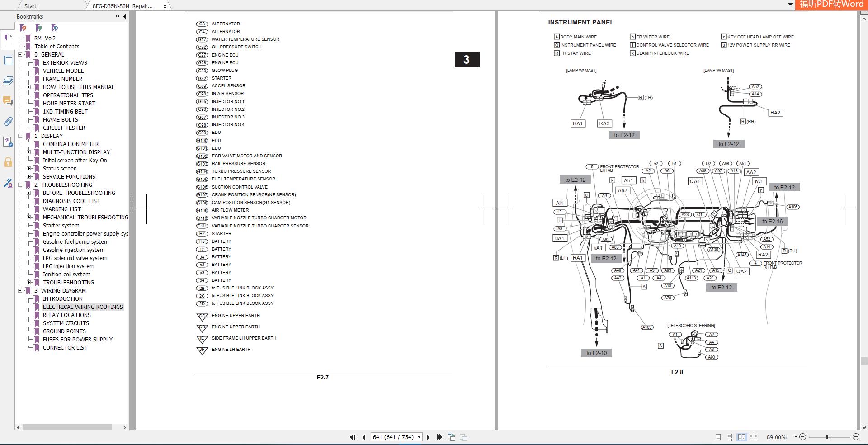
Task: Expand MULTI-FUNCTION DISPLAY bookmark node
Action: tap(28, 152)
